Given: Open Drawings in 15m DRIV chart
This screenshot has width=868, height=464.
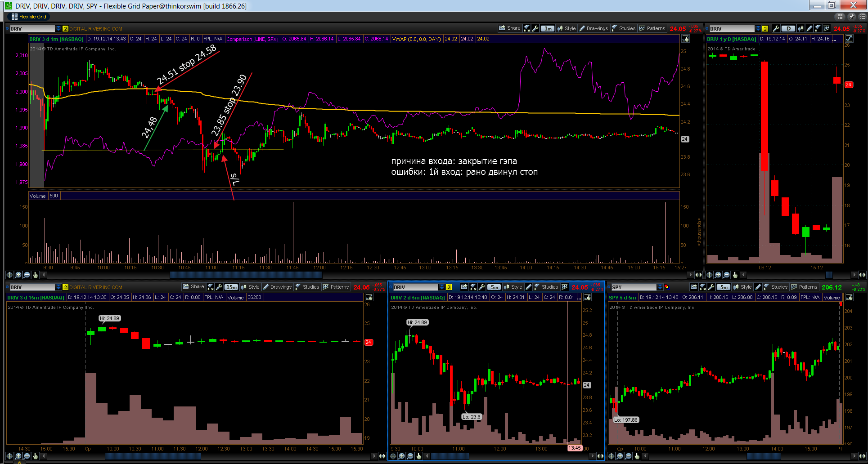Looking at the screenshot, I should point(277,287).
